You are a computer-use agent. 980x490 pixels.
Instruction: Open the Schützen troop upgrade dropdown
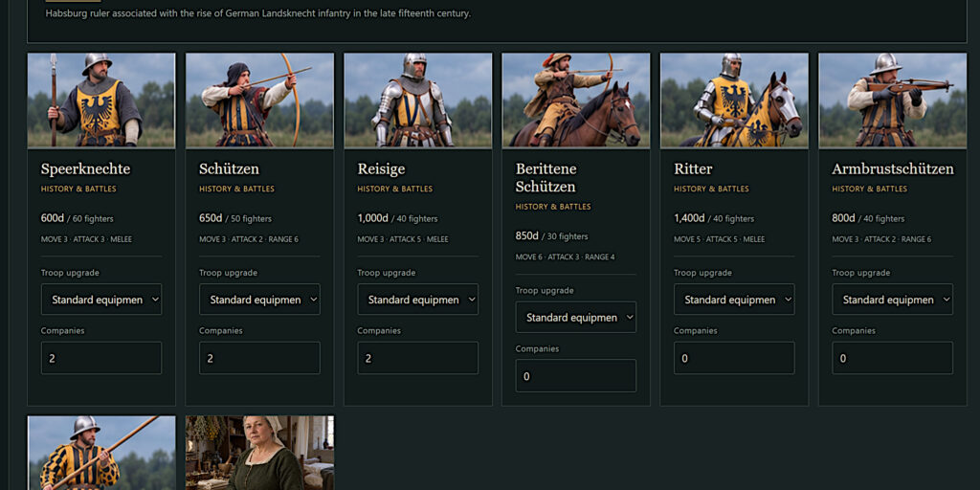(259, 300)
